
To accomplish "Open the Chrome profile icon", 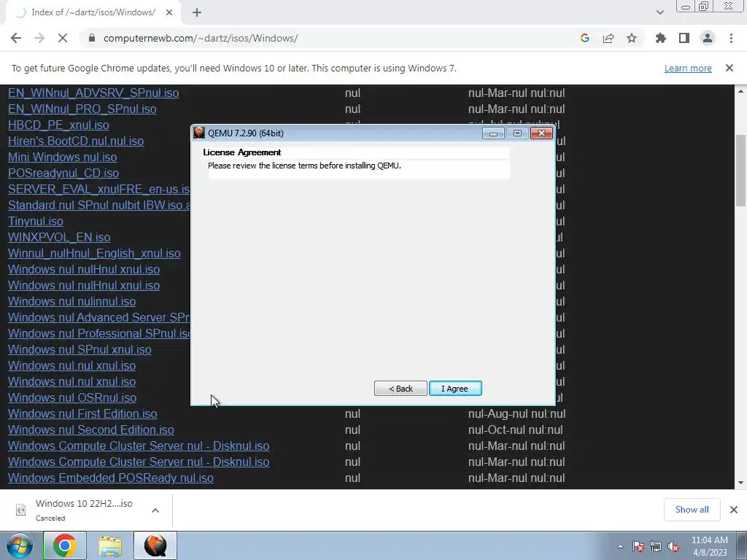I will 708,38.
